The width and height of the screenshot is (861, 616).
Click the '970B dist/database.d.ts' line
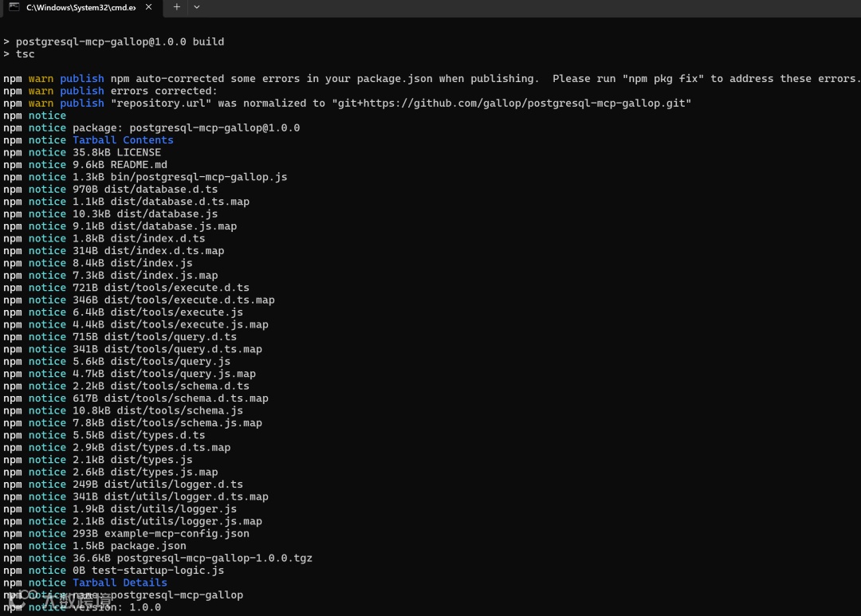(110, 190)
